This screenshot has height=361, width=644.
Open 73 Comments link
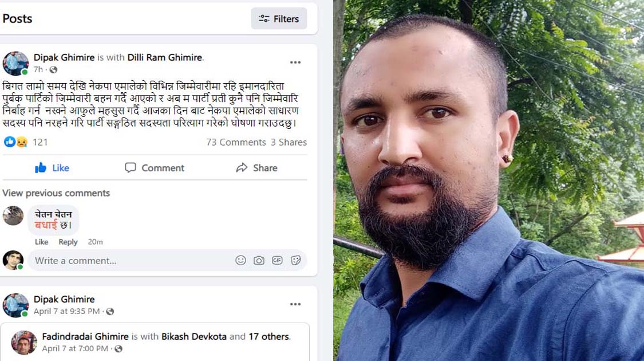[x=236, y=142]
